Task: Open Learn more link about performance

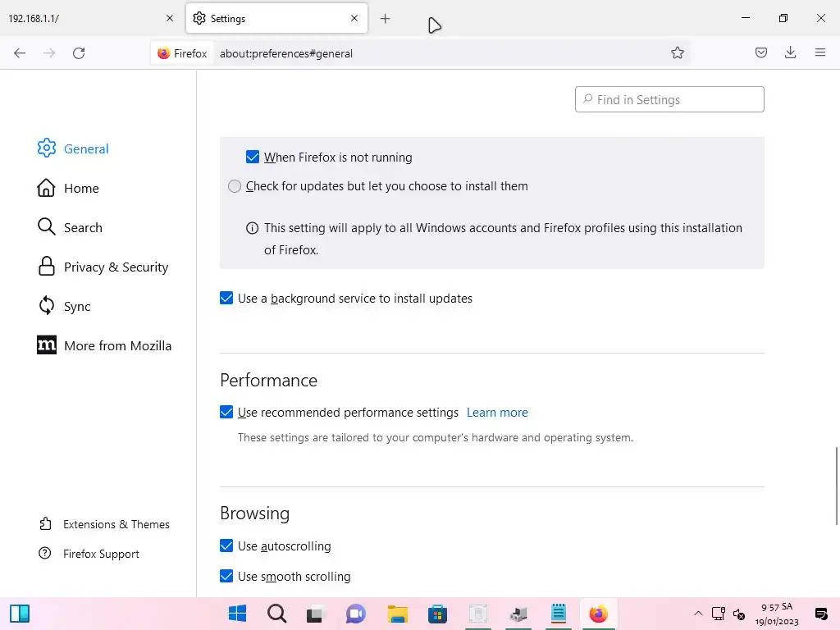Action: 497,413
